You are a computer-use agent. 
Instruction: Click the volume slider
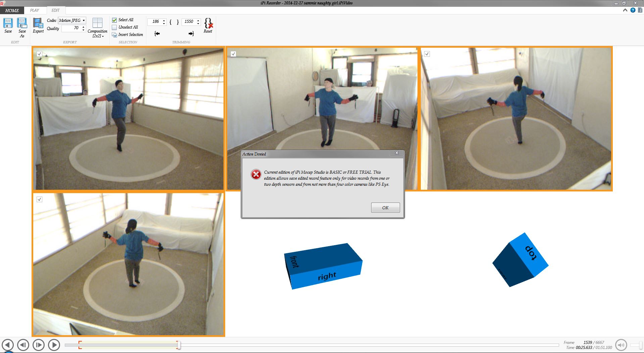[636, 345]
